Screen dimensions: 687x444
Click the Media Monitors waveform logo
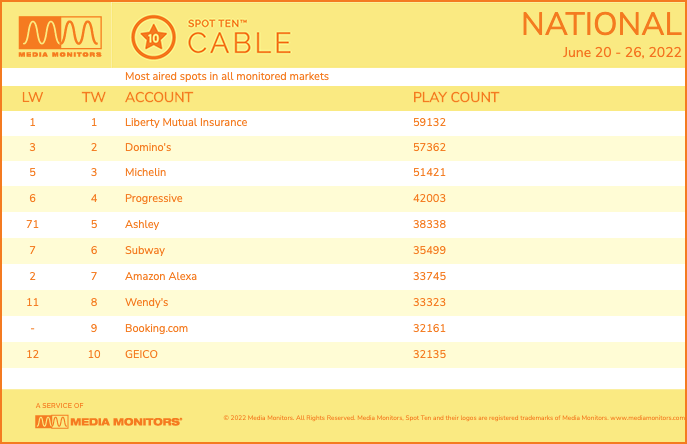click(x=60, y=37)
